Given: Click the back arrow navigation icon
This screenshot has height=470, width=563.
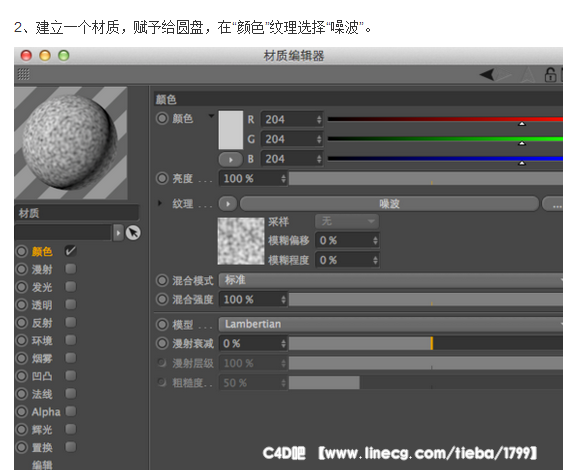Looking at the screenshot, I should pos(487,75).
